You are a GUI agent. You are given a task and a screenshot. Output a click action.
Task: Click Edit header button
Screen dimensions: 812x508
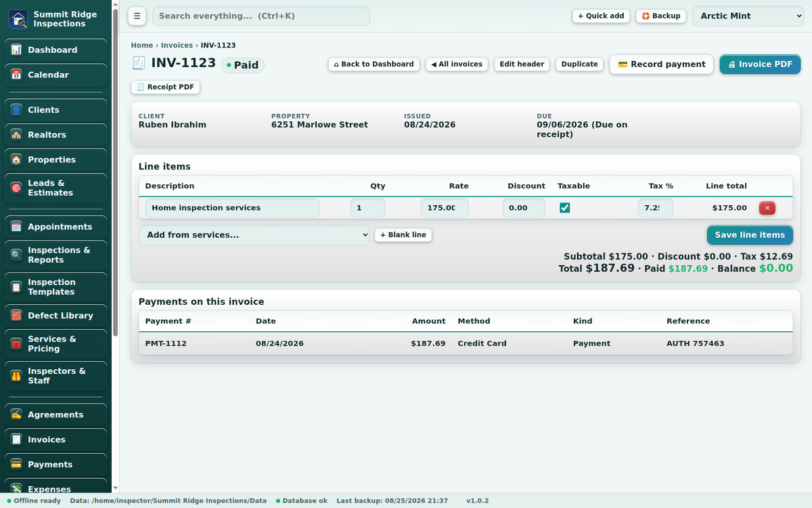[x=522, y=64]
